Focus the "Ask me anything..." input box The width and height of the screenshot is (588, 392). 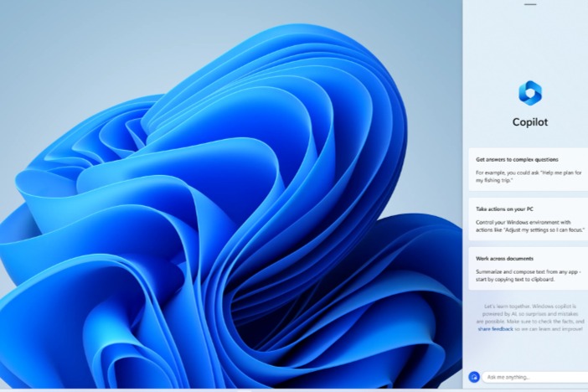pyautogui.click(x=536, y=377)
